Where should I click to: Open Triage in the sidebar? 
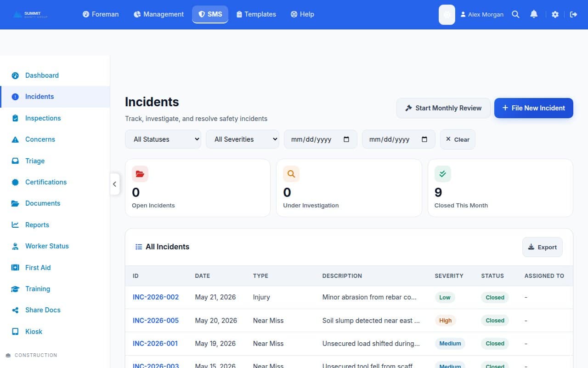[55, 161]
